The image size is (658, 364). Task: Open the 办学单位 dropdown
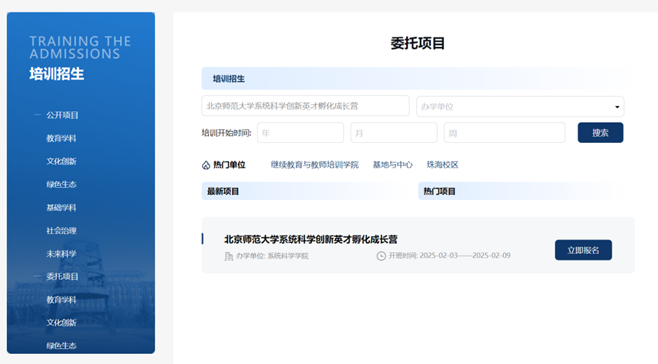(x=520, y=107)
